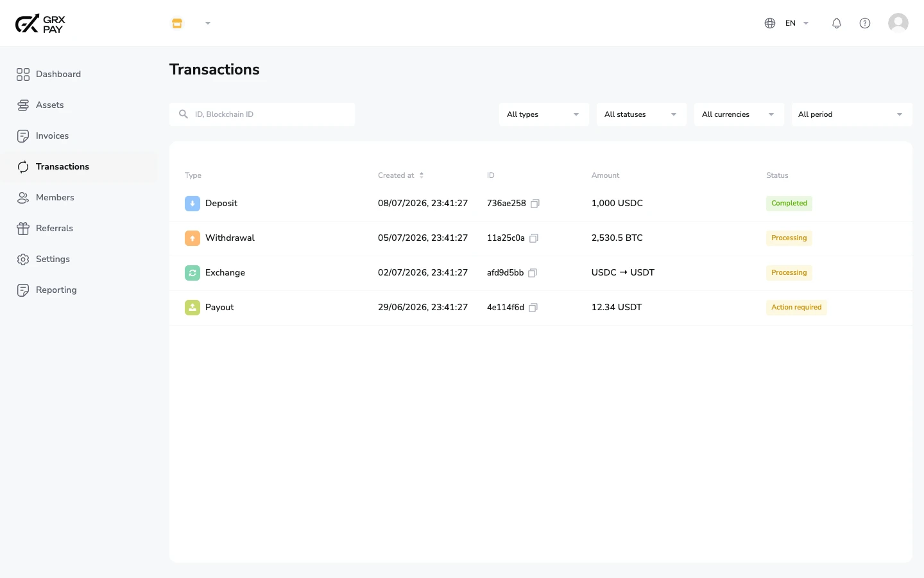Click the Processing badge on Exchange row
This screenshot has height=578, width=924.
pyautogui.click(x=789, y=273)
